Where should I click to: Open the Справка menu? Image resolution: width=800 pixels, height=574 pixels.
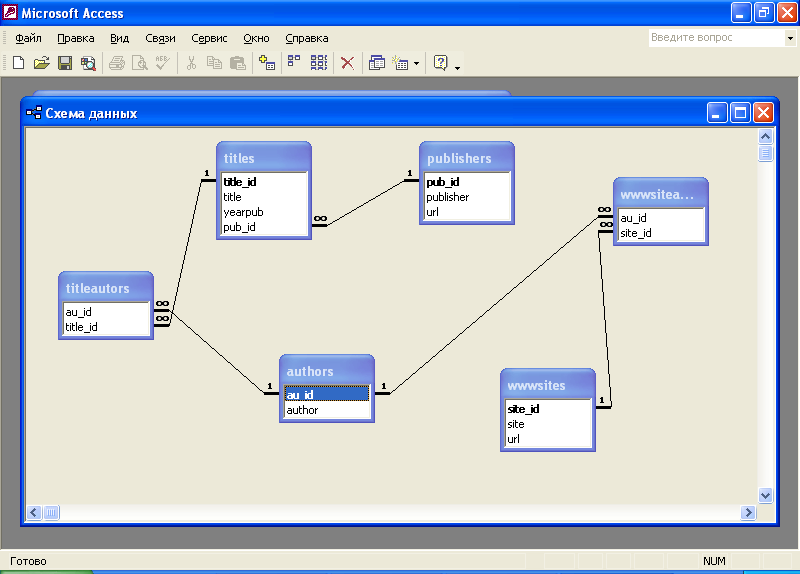[x=307, y=38]
